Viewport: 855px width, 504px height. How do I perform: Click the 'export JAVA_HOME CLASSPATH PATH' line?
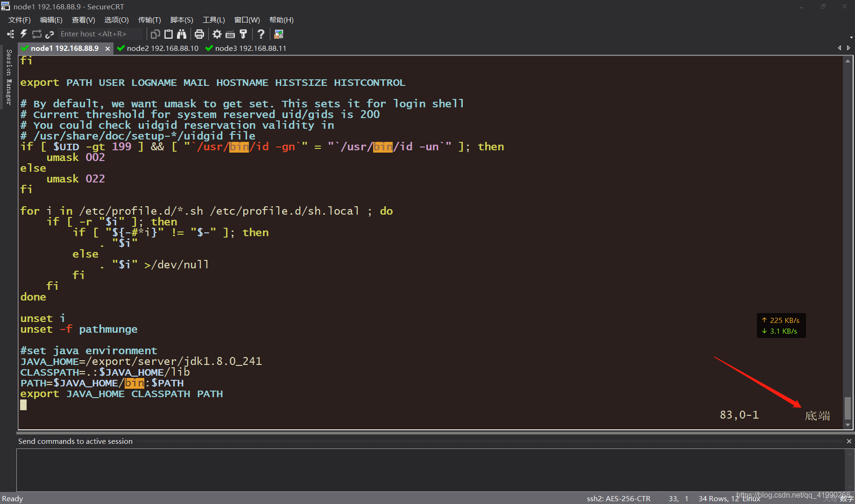coord(121,394)
